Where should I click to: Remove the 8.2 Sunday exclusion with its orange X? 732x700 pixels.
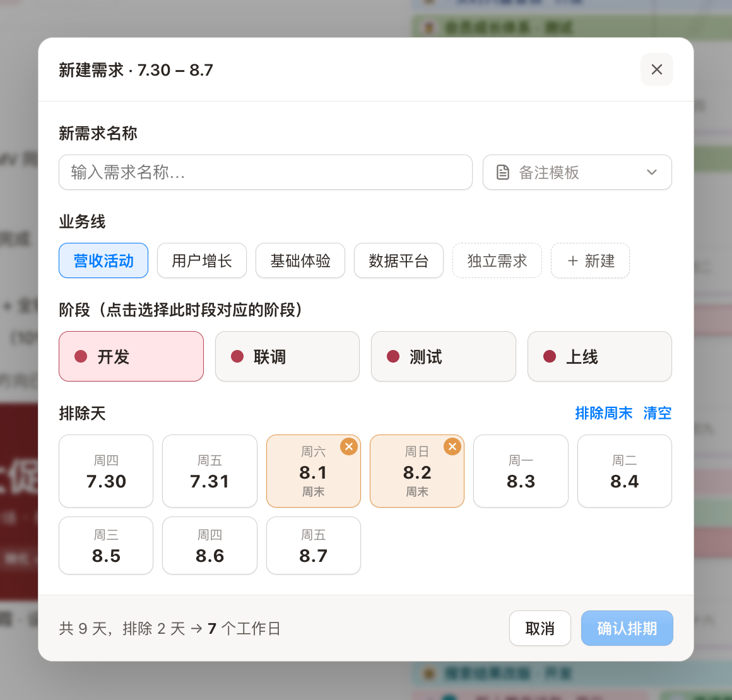452,446
